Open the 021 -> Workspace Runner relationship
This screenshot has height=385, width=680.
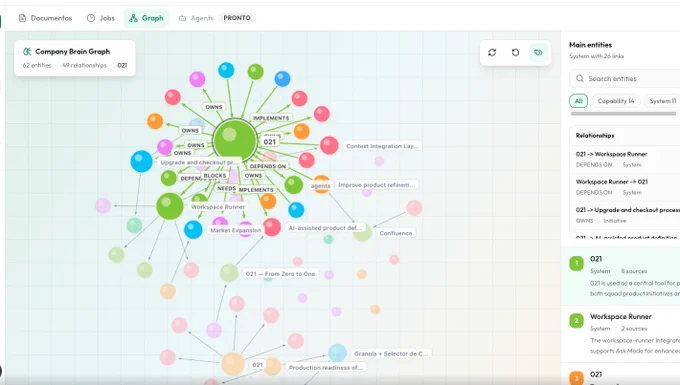pyautogui.click(x=624, y=159)
